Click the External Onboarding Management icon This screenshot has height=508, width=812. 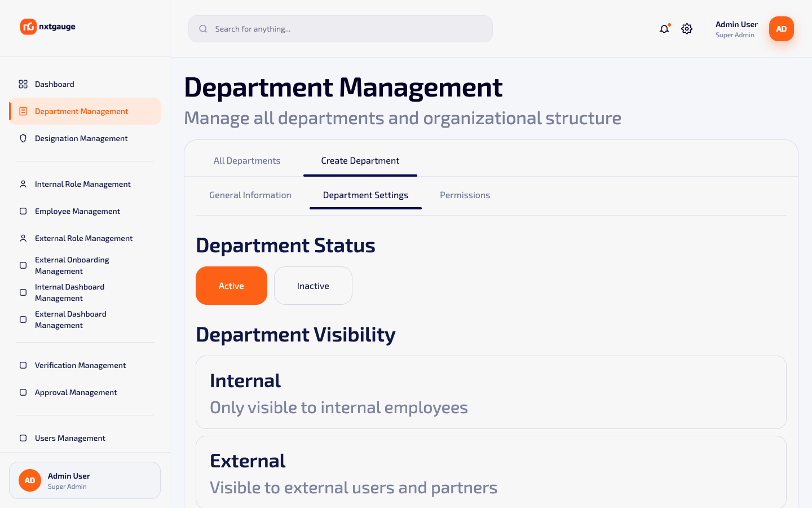[x=23, y=265]
